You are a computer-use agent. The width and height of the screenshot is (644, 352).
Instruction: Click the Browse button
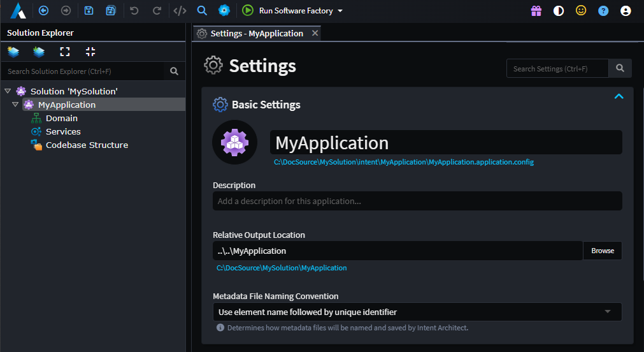point(603,251)
